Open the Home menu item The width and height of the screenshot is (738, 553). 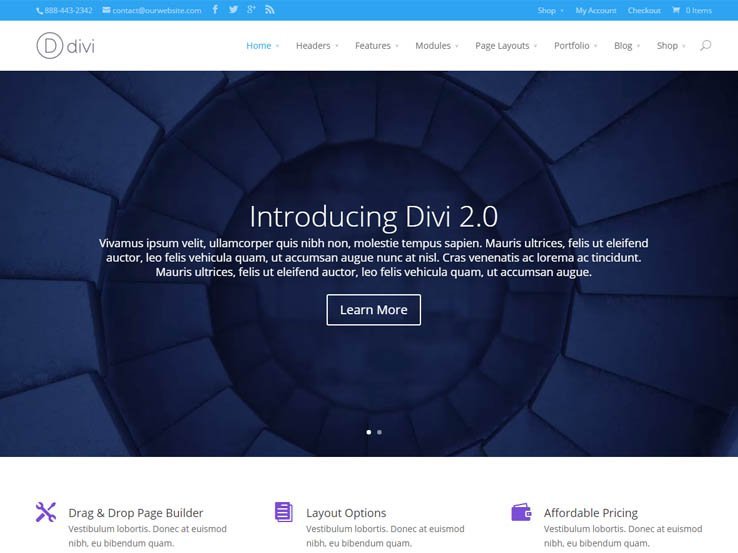click(x=259, y=46)
